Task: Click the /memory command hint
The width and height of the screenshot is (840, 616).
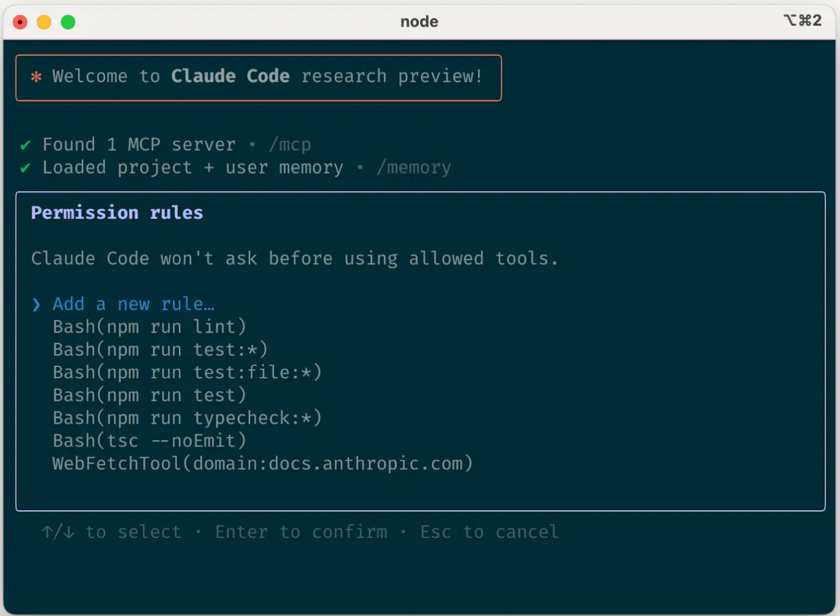Action: [x=414, y=168]
